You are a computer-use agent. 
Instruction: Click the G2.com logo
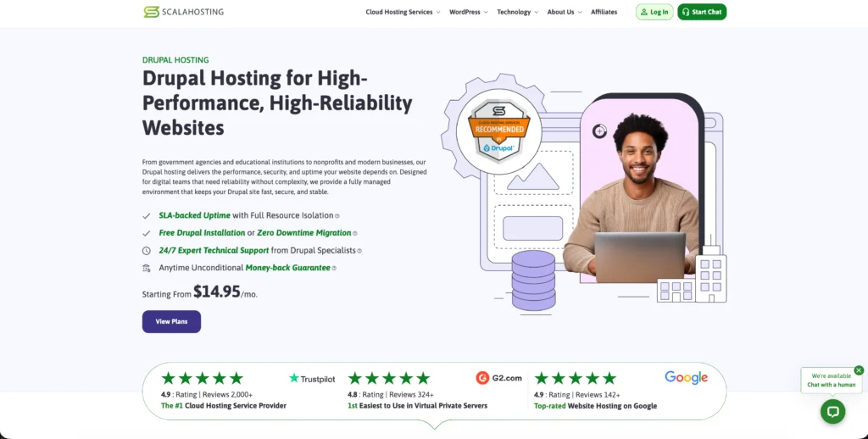tap(498, 378)
